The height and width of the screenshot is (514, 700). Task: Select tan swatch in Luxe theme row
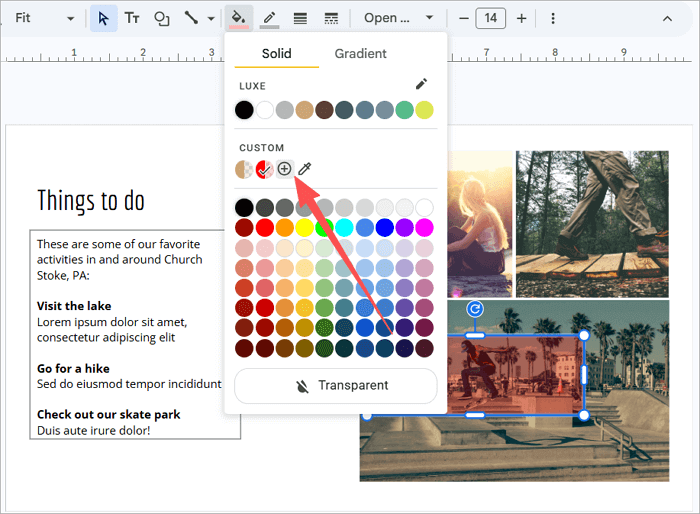(x=304, y=110)
